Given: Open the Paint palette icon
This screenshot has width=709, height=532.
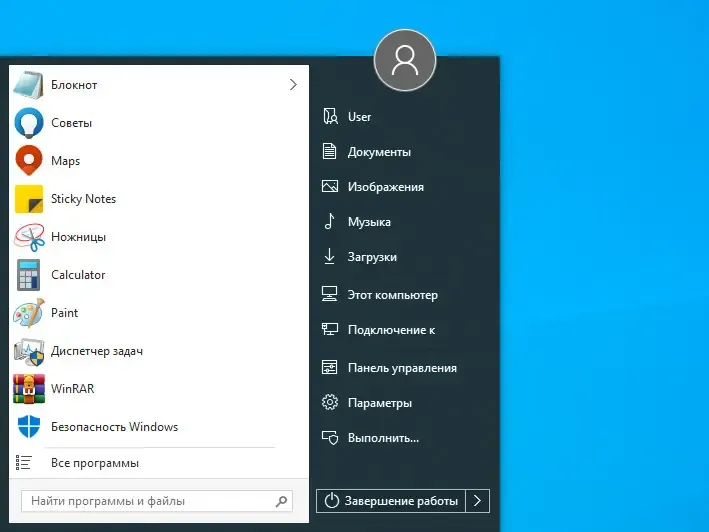Looking at the screenshot, I should (29, 313).
